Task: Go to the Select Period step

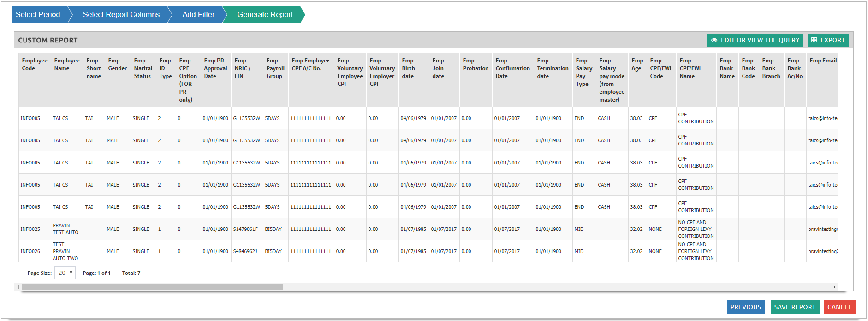Action: (39, 15)
